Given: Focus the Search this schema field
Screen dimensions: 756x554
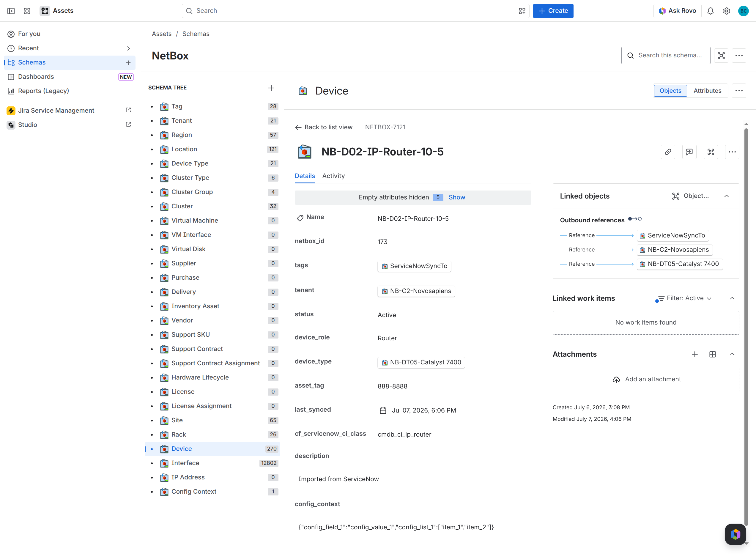Looking at the screenshot, I should tap(665, 55).
